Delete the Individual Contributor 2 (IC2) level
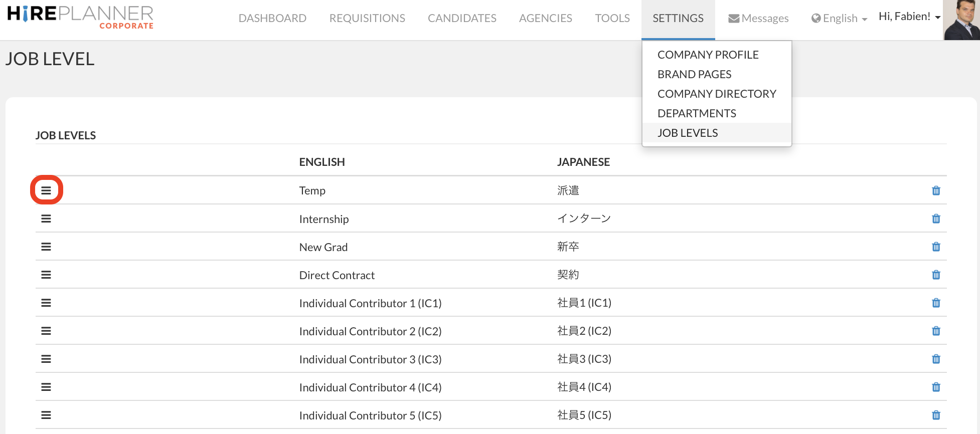The height and width of the screenshot is (434, 980). coord(936,331)
